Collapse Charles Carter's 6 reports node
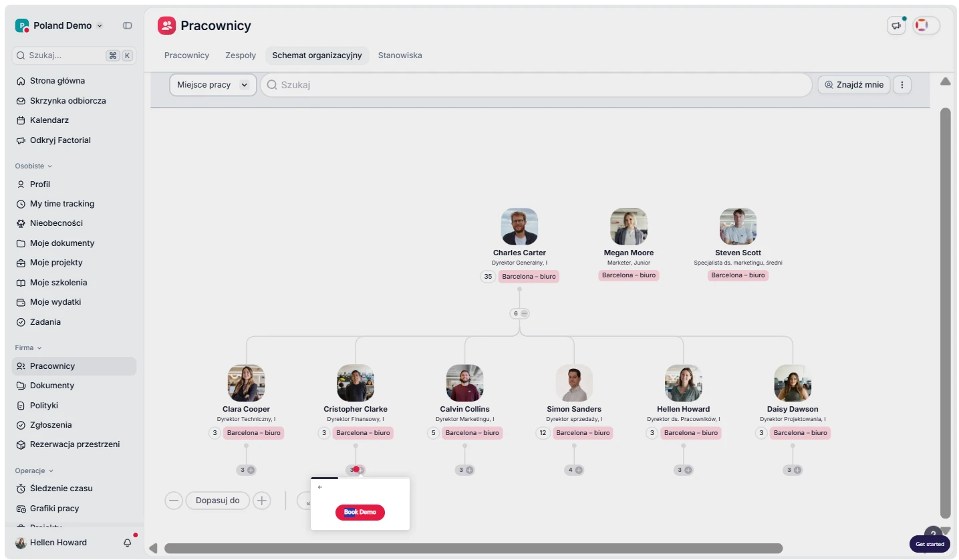 (x=519, y=313)
